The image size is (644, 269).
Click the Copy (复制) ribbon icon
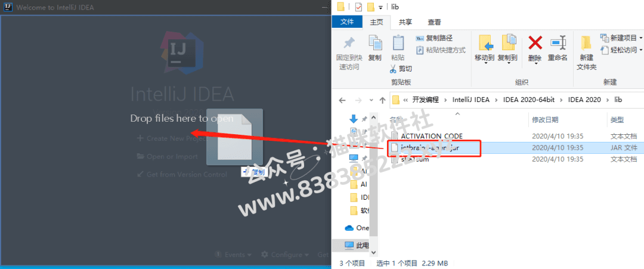[374, 43]
